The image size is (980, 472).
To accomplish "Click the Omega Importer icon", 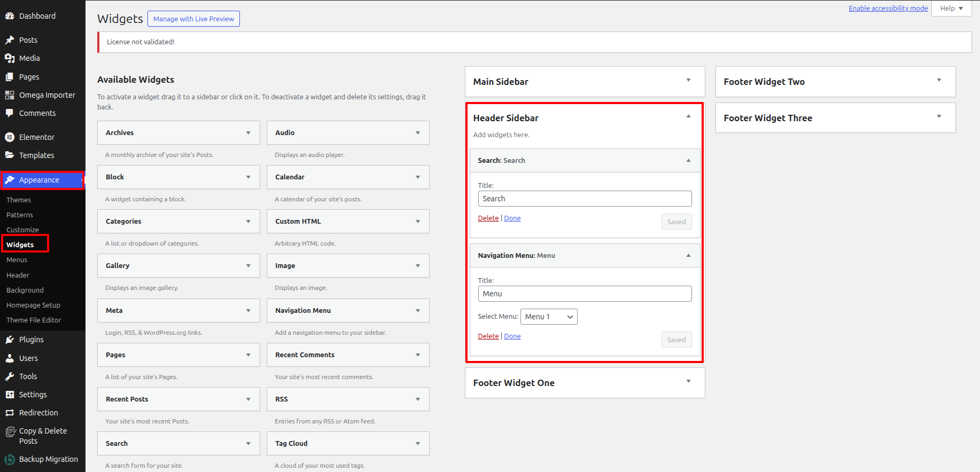I will pos(10,95).
